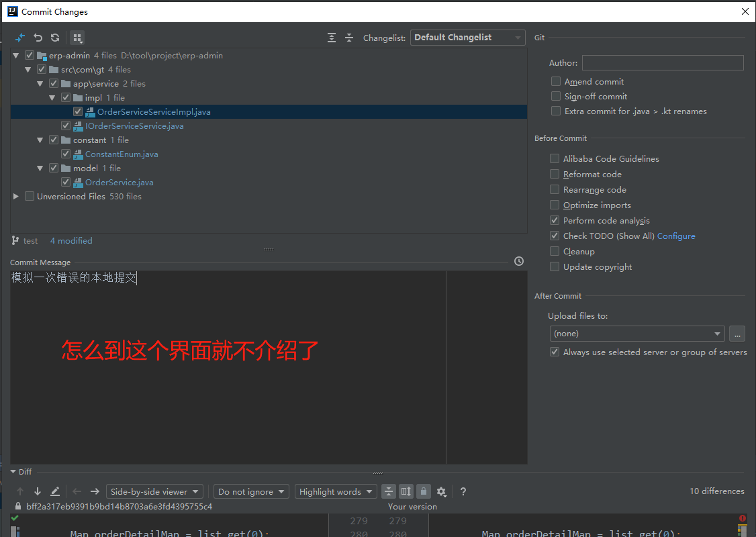The image size is (756, 537).
Task: Enable Reformat code option
Action: click(555, 174)
